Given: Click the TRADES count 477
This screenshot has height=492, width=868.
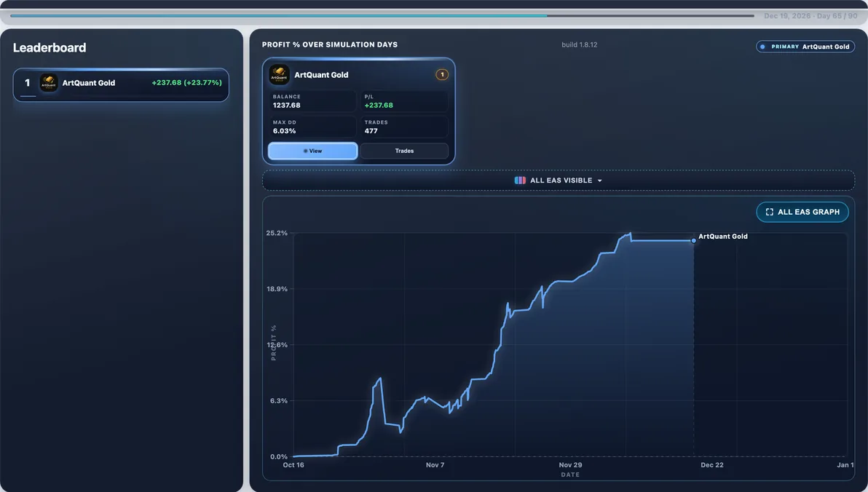Looking at the screenshot, I should 371,131.
